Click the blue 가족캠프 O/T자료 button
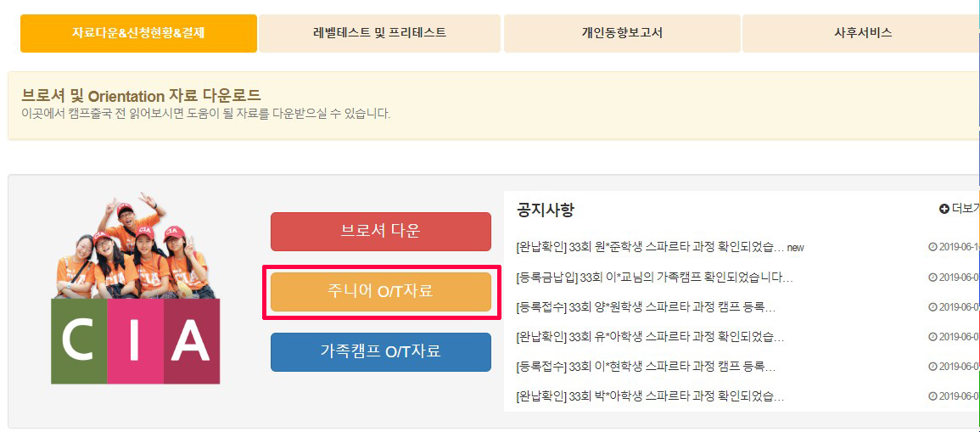980x432 pixels. 381,352
